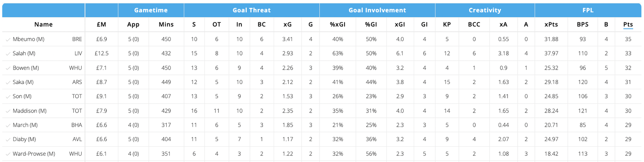Toggle the checkmark next to Salah (M)
Image resolution: width=644 pixels, height=162 pixels.
coord(8,53)
